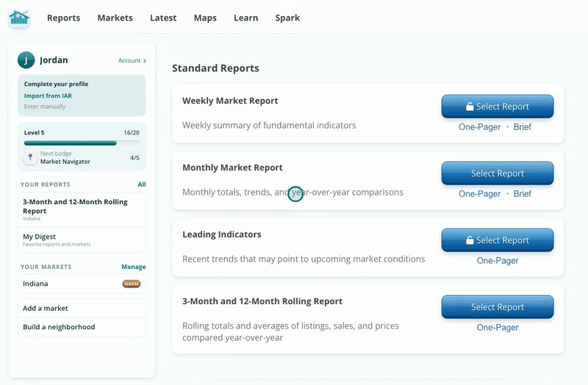
Task: Open the Spark menu item
Action: coord(287,18)
